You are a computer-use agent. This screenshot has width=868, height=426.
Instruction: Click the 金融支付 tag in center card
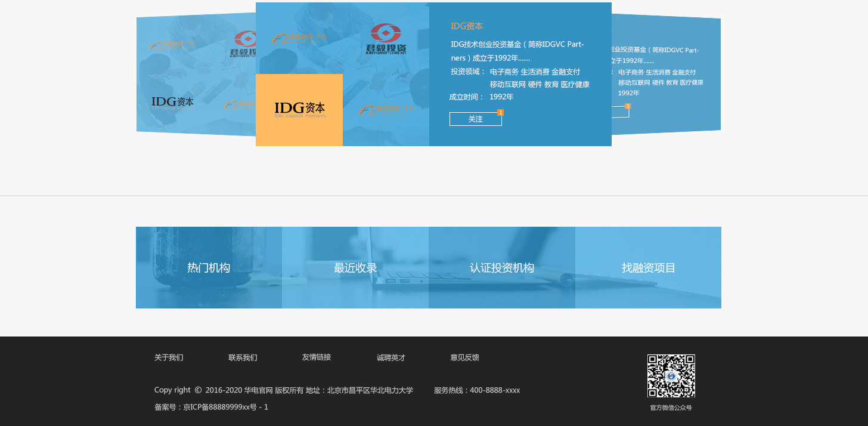566,72
